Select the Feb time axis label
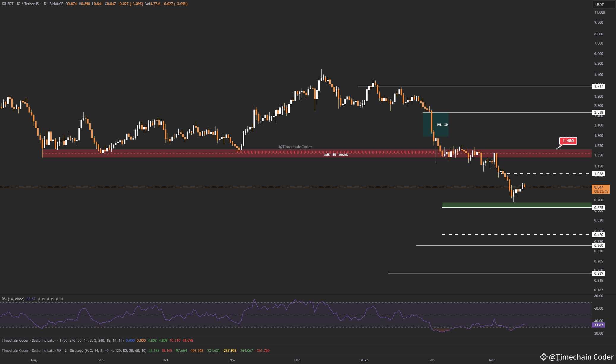This screenshot has width=616, height=364. click(431, 360)
